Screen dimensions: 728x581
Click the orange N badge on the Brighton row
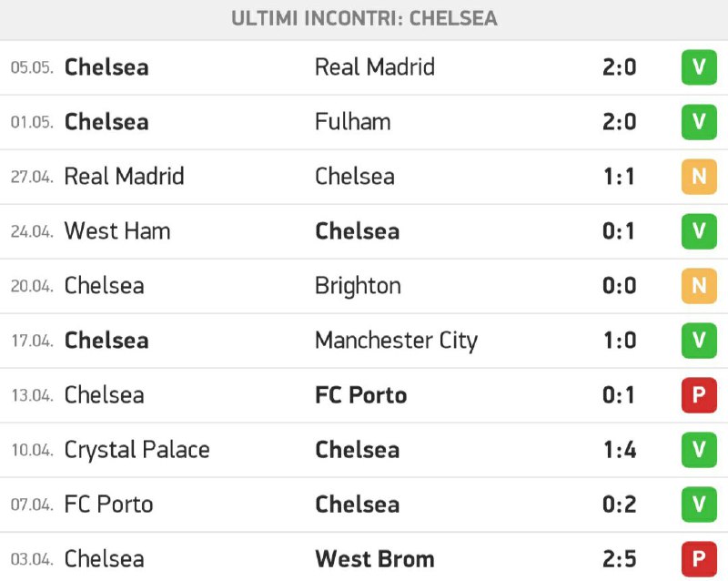[699, 286]
